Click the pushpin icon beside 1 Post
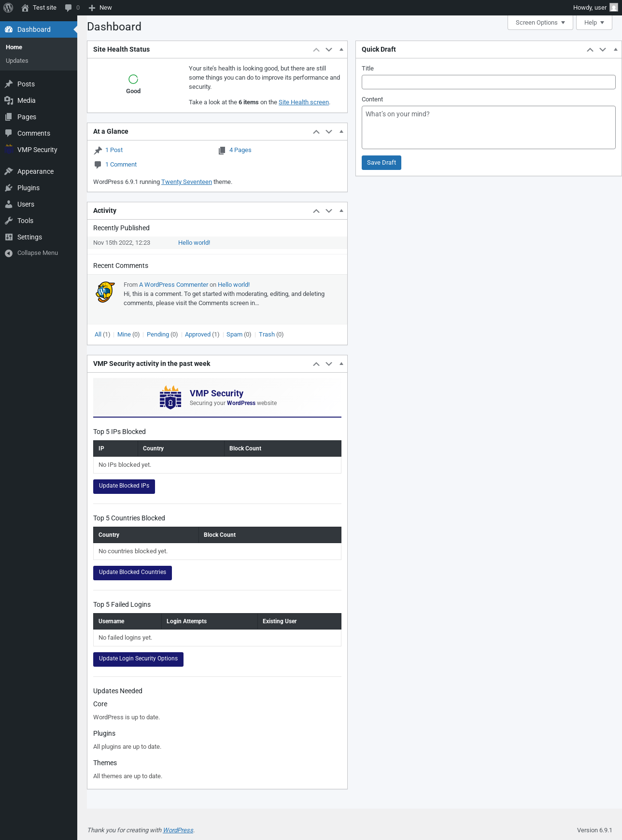 [x=98, y=150]
